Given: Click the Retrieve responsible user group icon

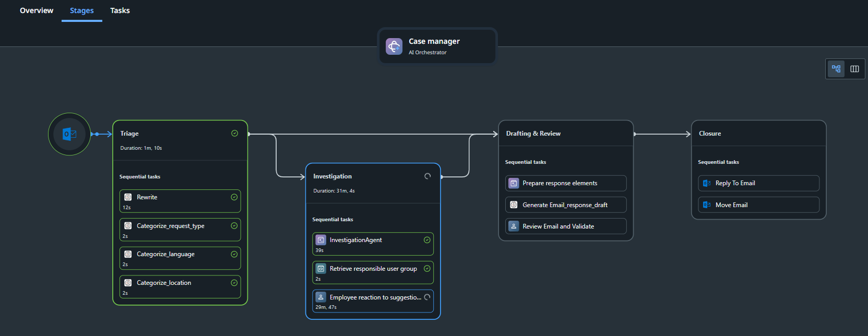Looking at the screenshot, I should point(321,269).
